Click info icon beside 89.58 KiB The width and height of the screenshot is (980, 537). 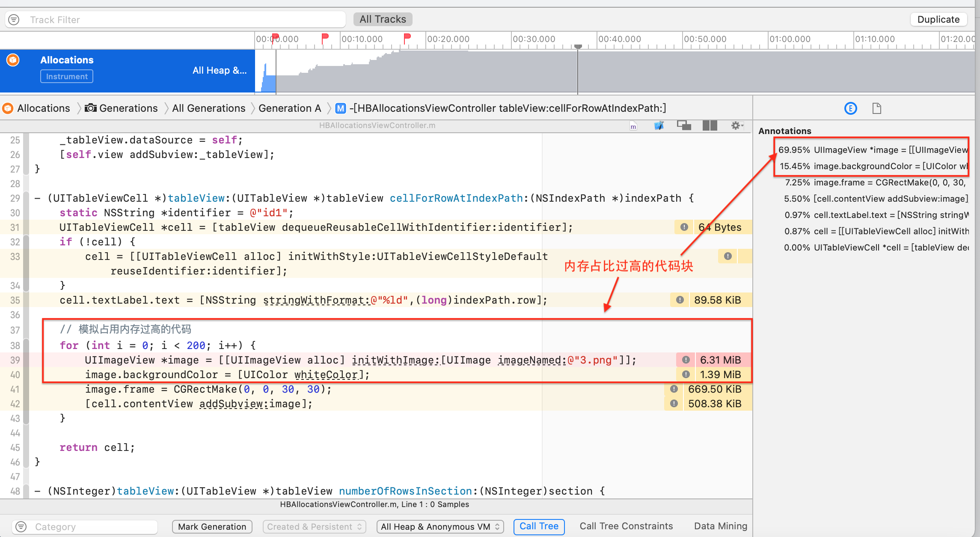[x=680, y=300]
